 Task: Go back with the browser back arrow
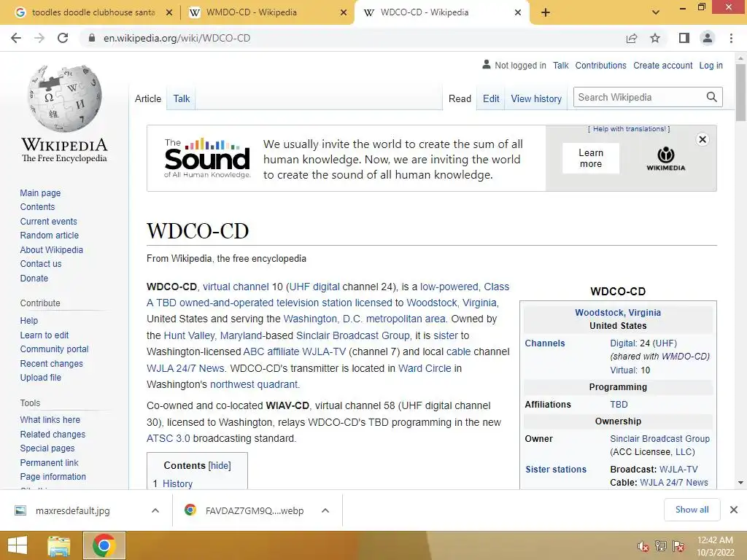[16, 38]
